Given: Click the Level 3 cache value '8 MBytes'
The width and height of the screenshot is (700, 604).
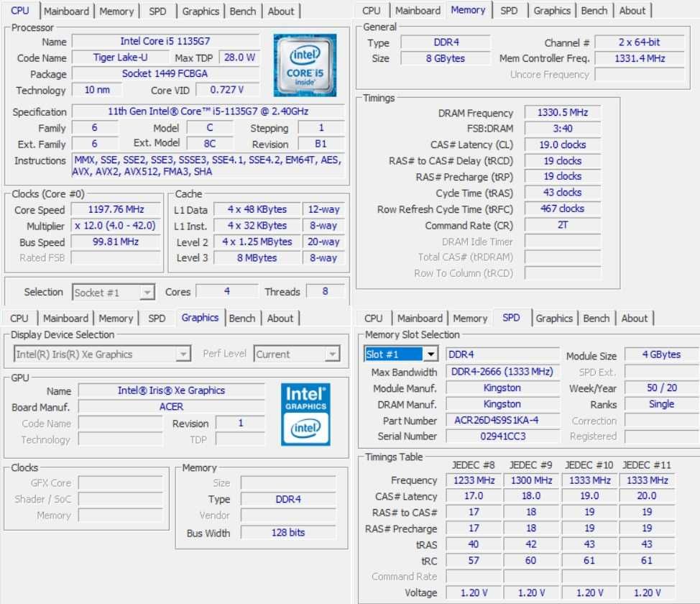Looking at the screenshot, I should click(x=257, y=257).
